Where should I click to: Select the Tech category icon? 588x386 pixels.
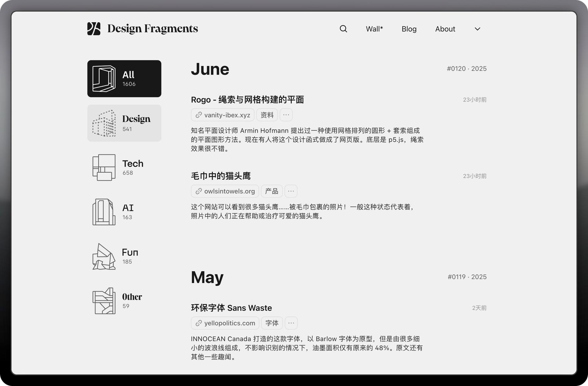pos(104,167)
